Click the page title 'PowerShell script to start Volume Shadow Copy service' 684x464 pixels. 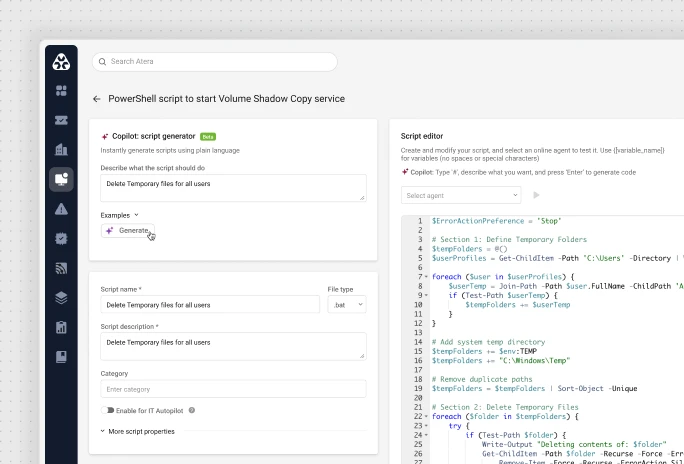pyautogui.click(x=226, y=99)
